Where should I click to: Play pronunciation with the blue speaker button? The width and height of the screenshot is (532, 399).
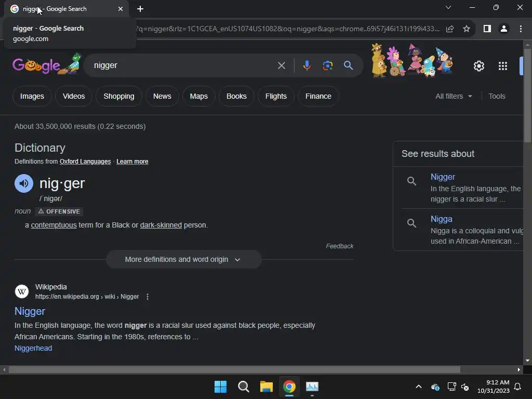point(24,183)
